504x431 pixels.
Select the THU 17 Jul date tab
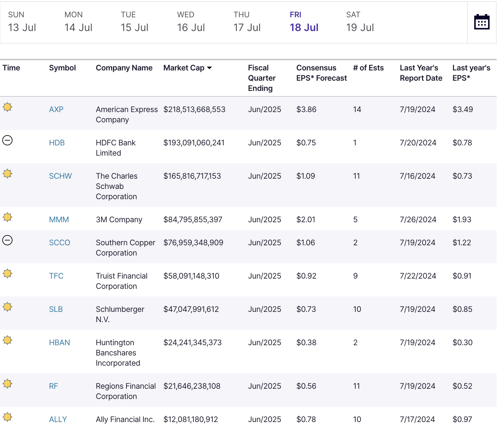(x=247, y=22)
